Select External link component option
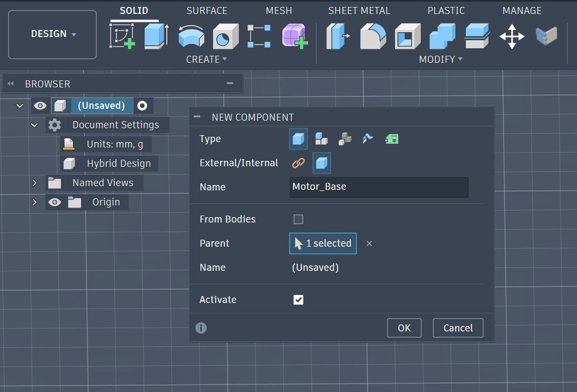The height and width of the screenshot is (392, 577). (298, 163)
